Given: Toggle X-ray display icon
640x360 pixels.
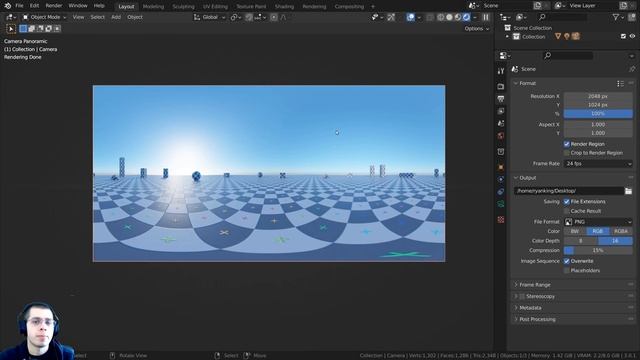Looking at the screenshot, I should [430, 17].
